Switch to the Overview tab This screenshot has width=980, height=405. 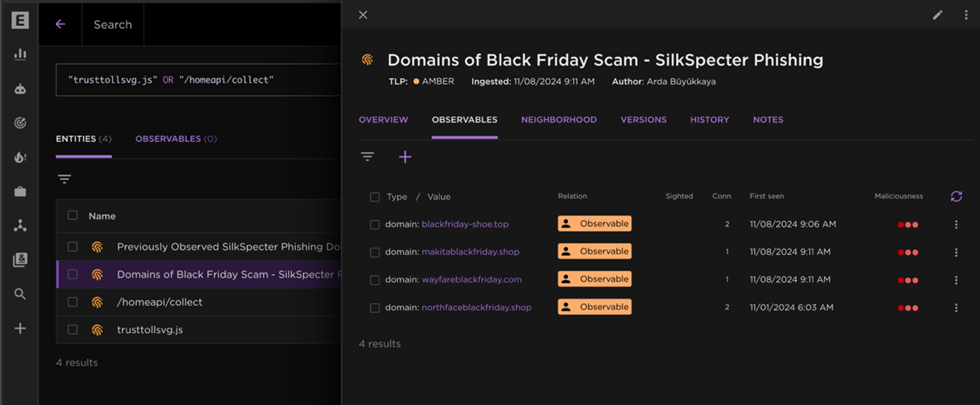383,120
